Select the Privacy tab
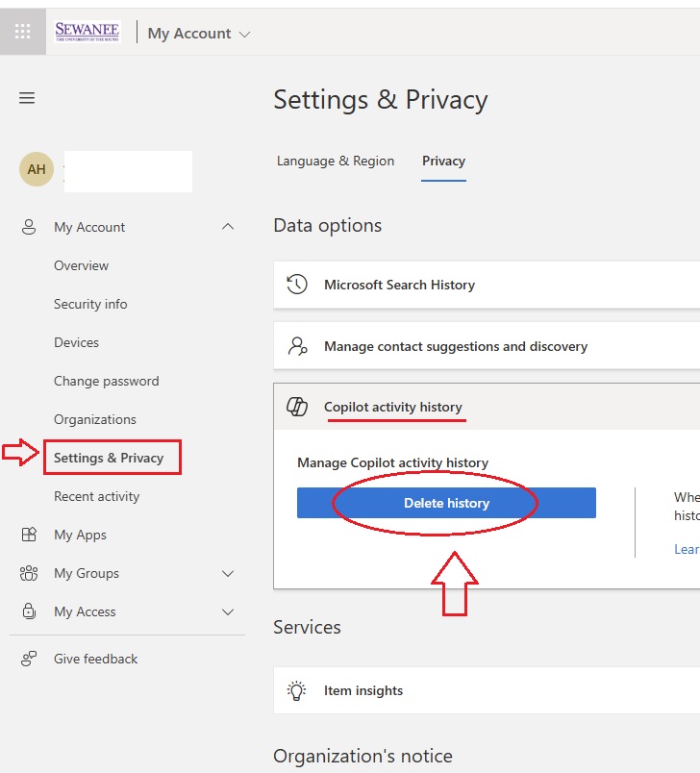The width and height of the screenshot is (700, 773). click(x=443, y=162)
